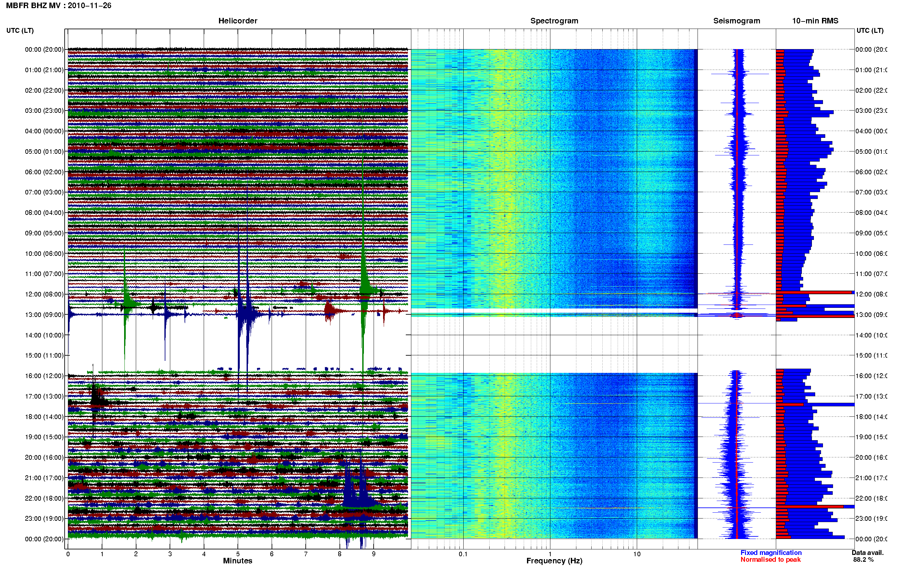Click the left 18:00 (14:00) time label

(x=44, y=417)
